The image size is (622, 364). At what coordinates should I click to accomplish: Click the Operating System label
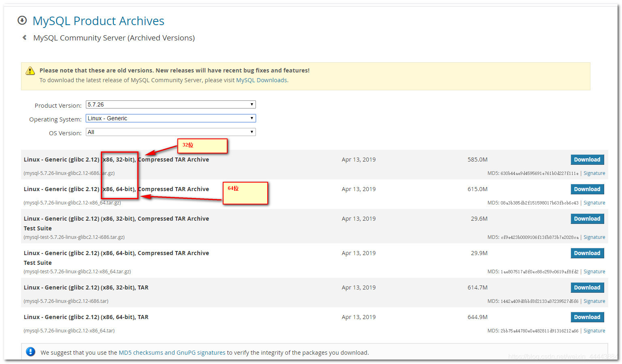click(55, 119)
